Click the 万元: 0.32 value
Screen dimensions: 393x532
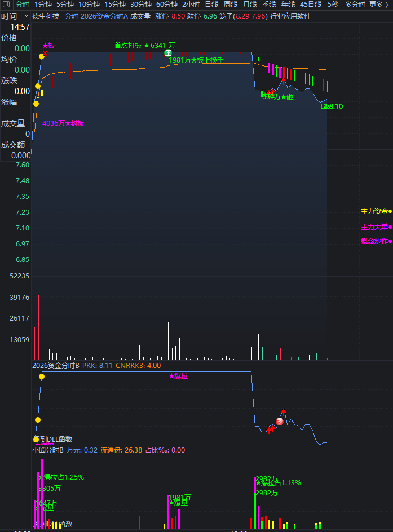click(82, 450)
